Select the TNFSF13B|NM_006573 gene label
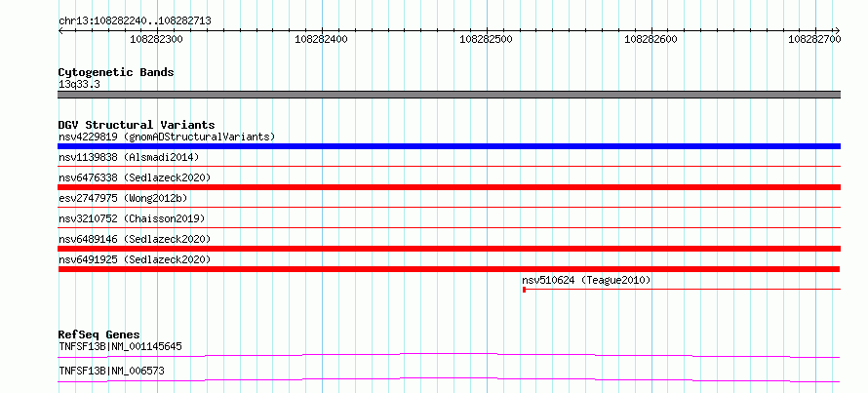 coord(111,371)
